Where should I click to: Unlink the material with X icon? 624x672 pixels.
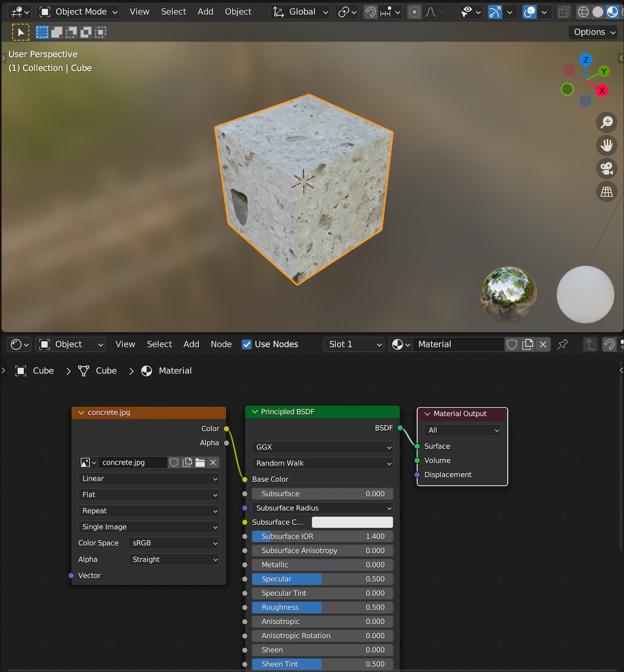(x=543, y=345)
